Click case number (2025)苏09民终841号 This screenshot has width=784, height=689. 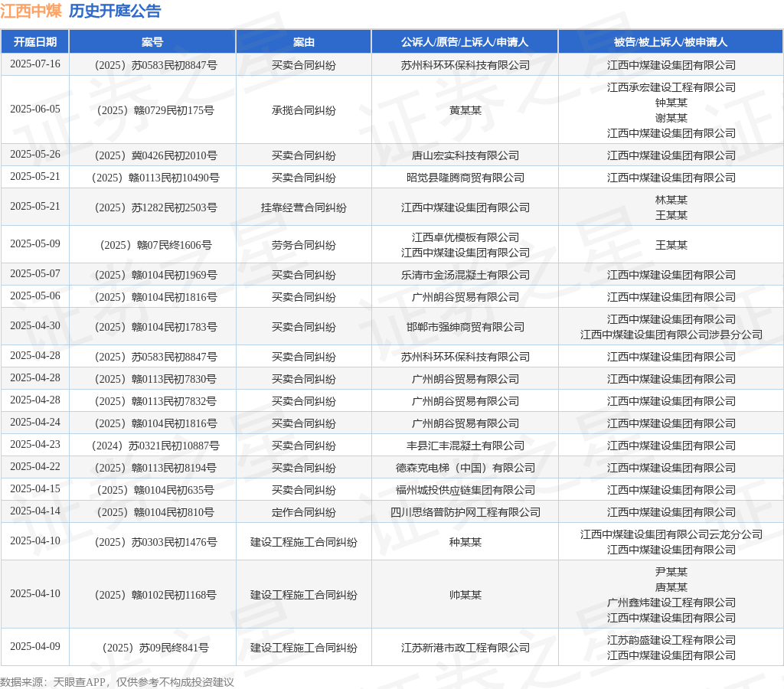155,648
